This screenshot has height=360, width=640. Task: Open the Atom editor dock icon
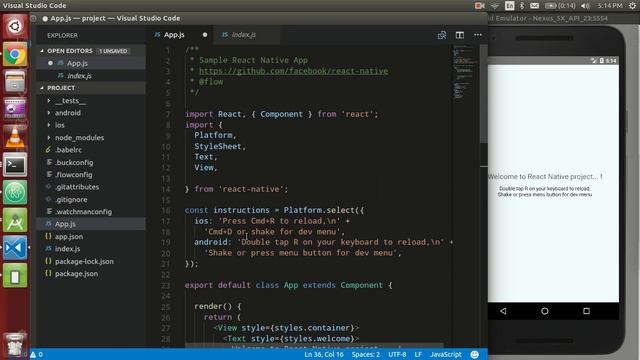[15, 192]
